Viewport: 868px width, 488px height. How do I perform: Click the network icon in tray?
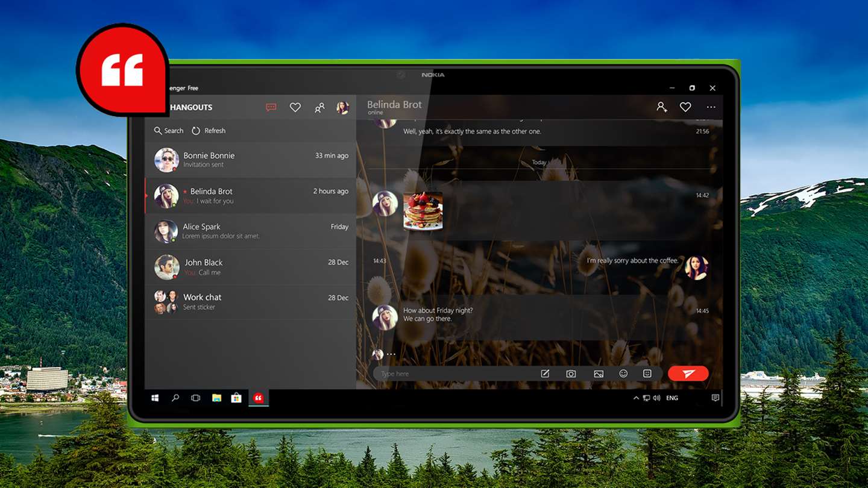tap(646, 398)
